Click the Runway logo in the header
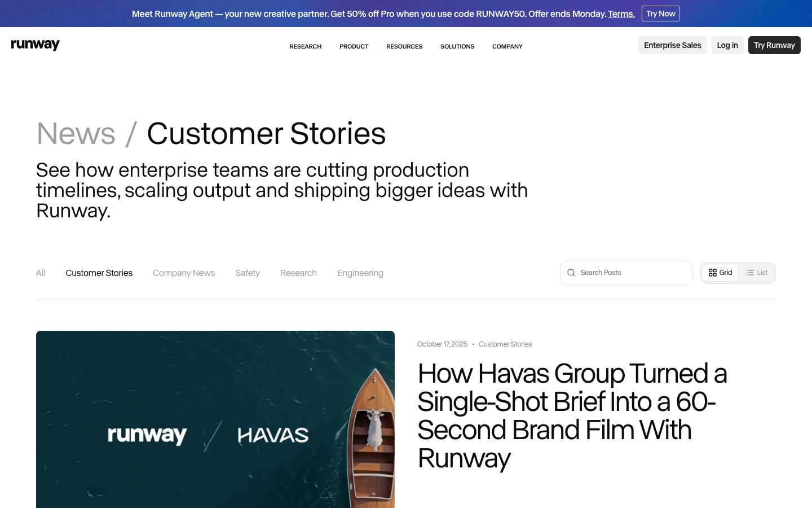The width and height of the screenshot is (812, 508). 35,45
